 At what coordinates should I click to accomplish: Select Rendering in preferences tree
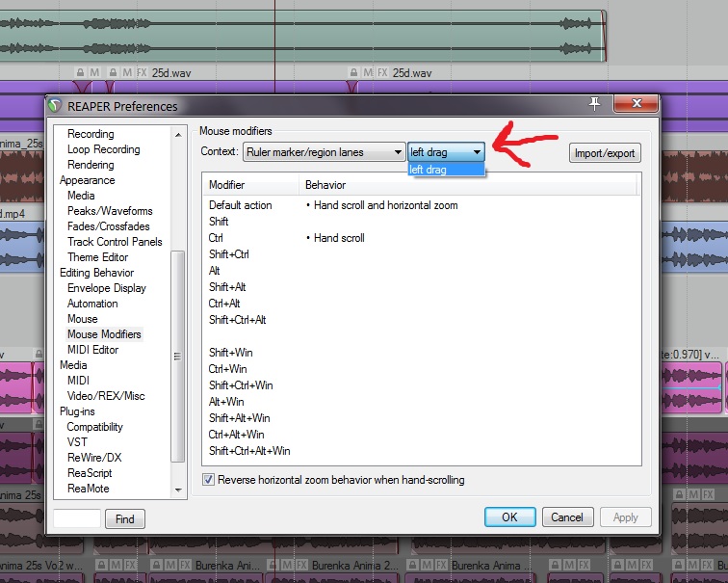click(91, 165)
